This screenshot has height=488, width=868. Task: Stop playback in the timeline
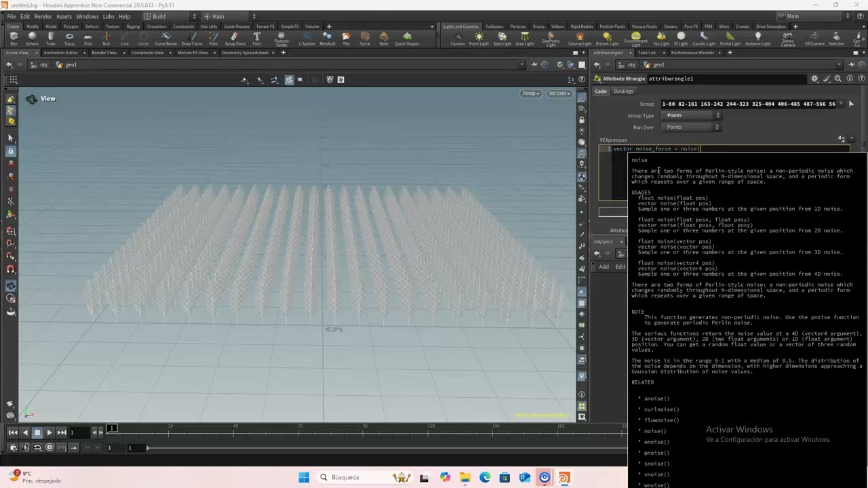(37, 432)
